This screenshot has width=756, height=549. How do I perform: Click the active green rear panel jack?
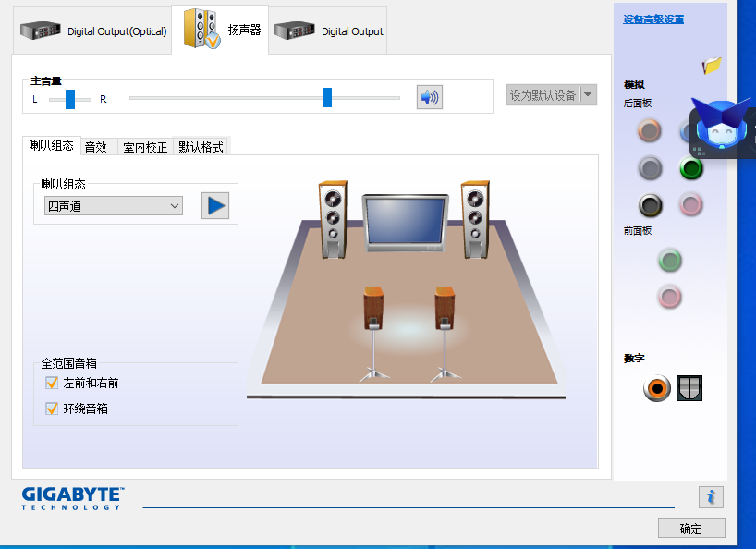[x=691, y=168]
